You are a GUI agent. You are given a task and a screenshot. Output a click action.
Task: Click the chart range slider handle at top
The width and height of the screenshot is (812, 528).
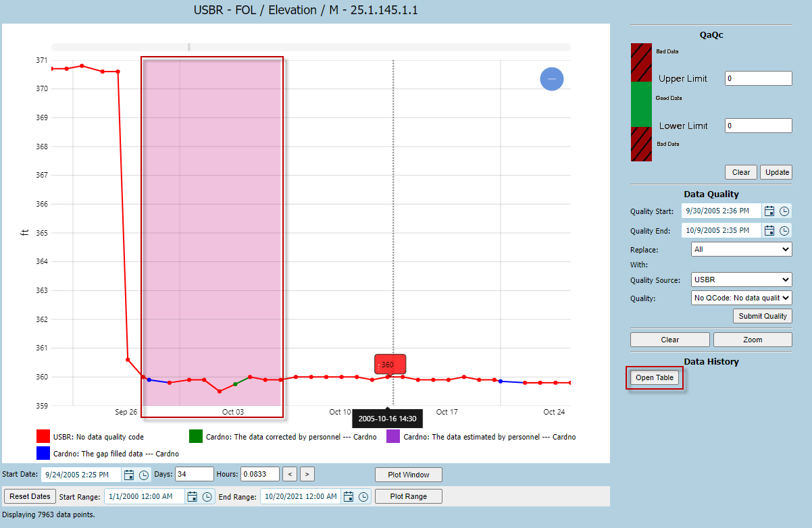[x=189, y=47]
